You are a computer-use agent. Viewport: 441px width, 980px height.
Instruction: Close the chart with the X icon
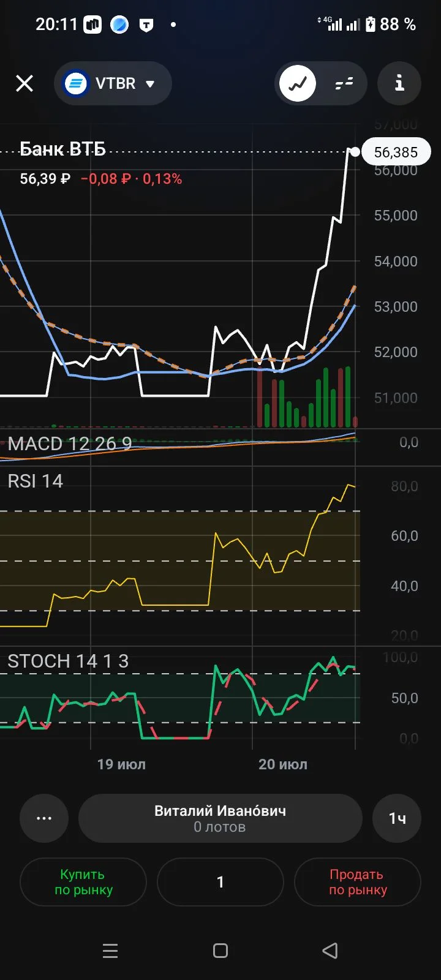tap(24, 83)
